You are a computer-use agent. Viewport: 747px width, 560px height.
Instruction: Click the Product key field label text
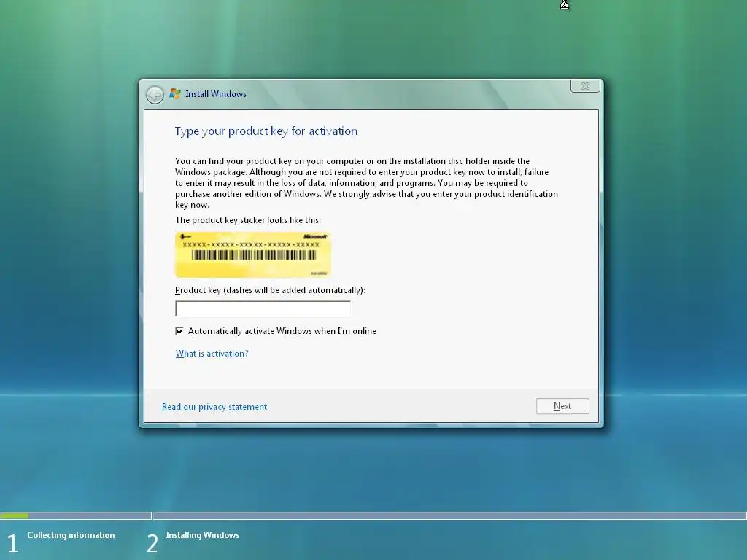[270, 290]
